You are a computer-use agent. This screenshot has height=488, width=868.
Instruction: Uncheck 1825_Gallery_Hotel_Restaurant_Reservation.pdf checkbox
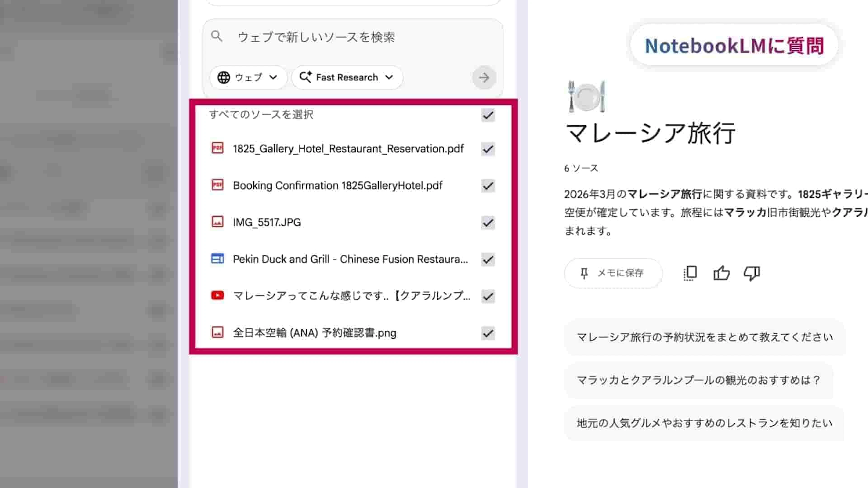[488, 149]
